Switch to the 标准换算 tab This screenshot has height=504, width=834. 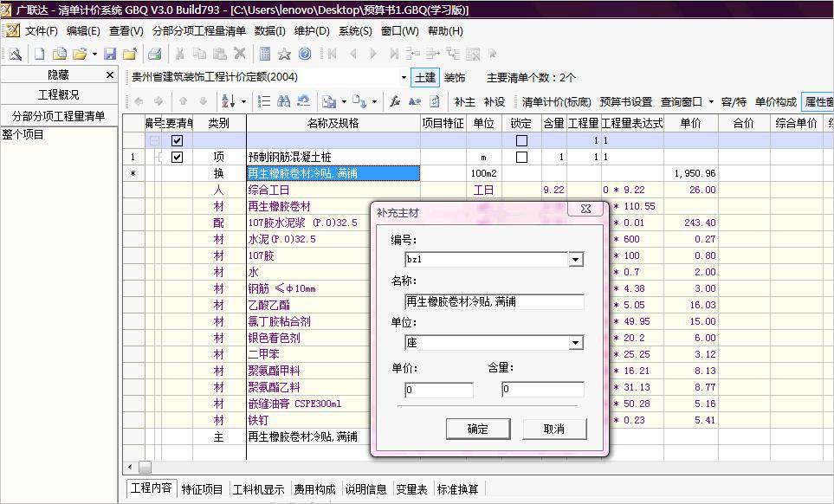click(x=457, y=489)
